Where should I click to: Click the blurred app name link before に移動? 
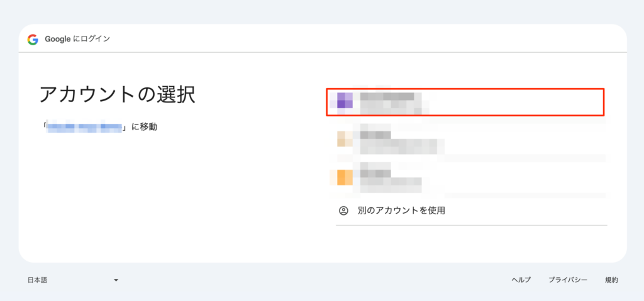coord(84,128)
